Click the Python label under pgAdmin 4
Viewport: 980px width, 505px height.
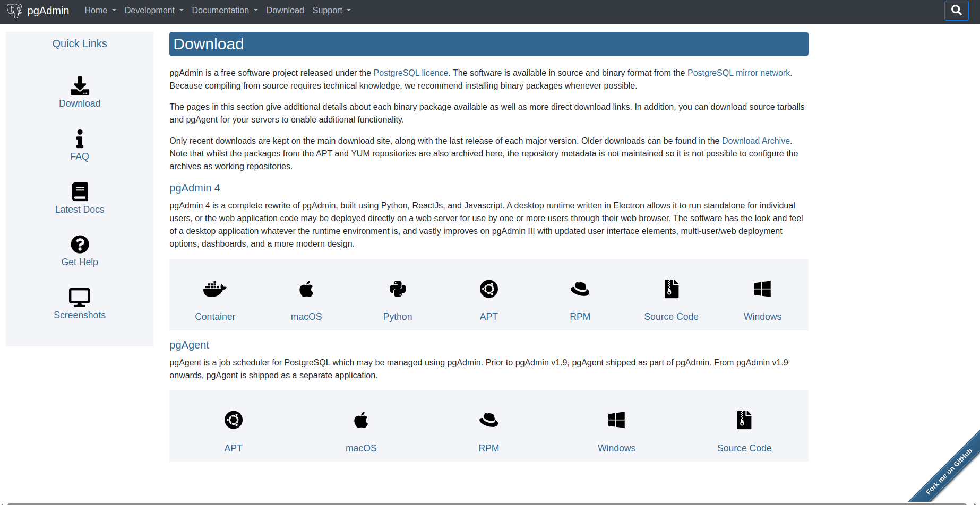click(x=398, y=317)
